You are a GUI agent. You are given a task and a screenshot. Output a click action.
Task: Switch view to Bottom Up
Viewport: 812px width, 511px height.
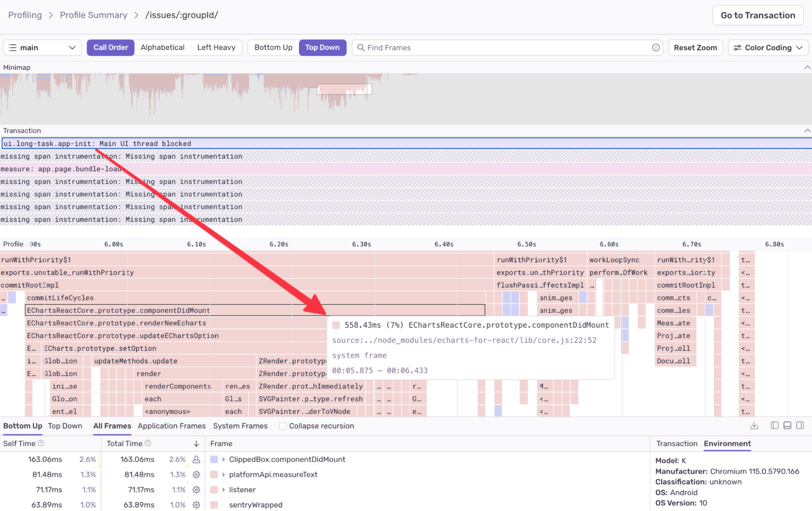[273, 48]
